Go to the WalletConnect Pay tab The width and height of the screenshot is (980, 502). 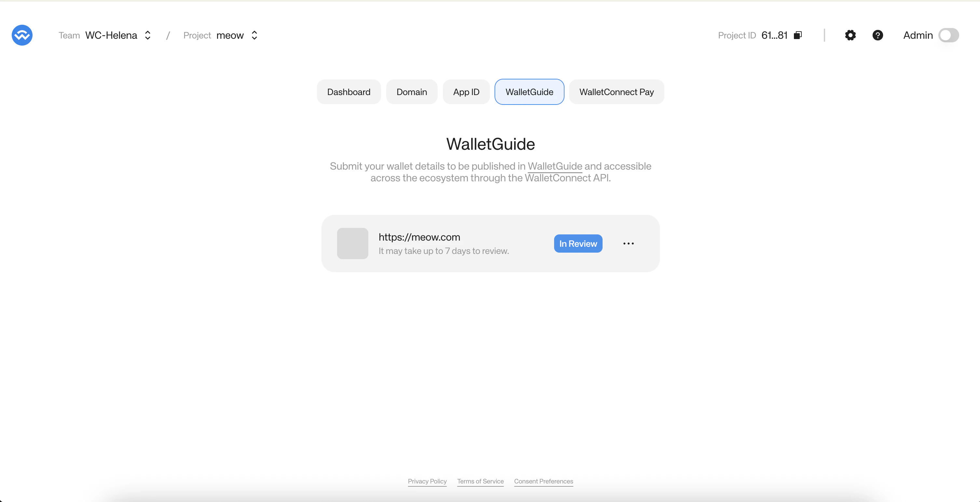616,92
